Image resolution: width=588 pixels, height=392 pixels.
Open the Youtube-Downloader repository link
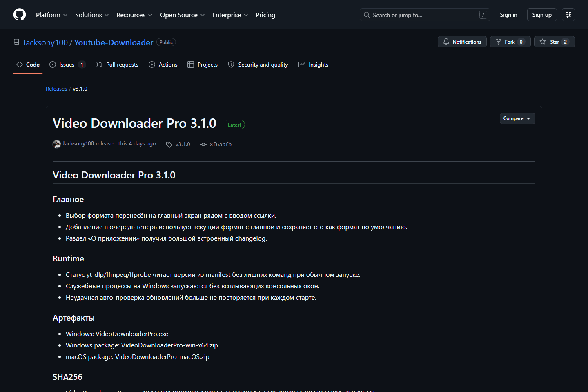114,42
